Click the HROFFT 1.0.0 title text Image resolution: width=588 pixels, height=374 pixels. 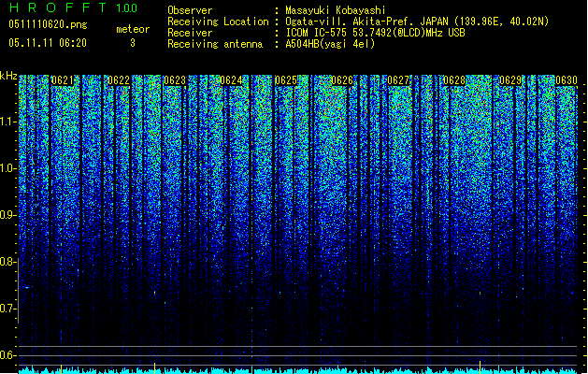[73, 7]
